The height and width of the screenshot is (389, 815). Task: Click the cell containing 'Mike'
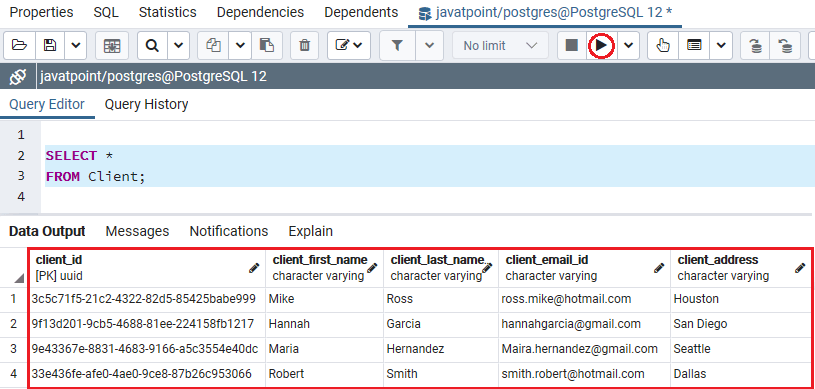[x=324, y=299]
